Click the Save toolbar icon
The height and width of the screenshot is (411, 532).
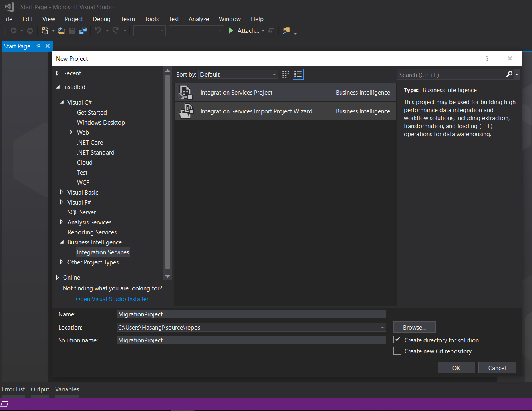[x=72, y=31]
